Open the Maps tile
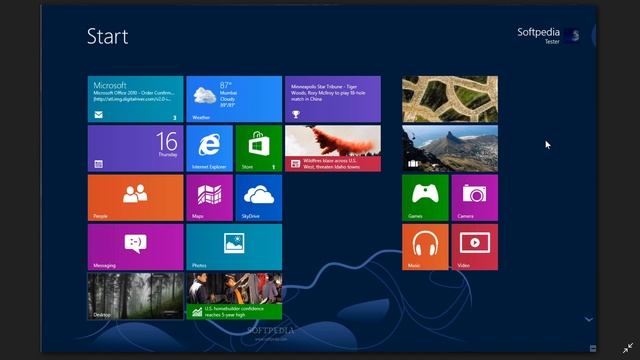The image size is (640, 360). (x=209, y=198)
